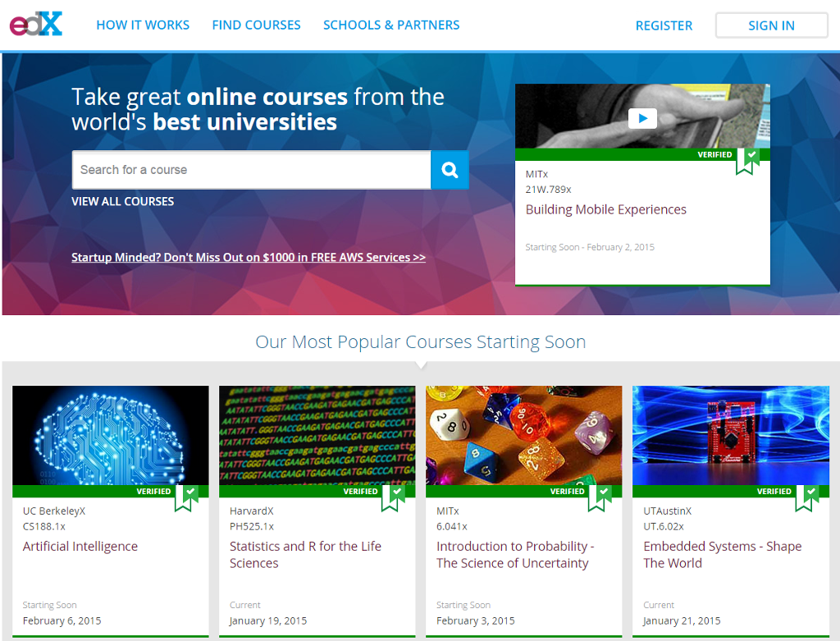Click the Register link

pos(664,25)
